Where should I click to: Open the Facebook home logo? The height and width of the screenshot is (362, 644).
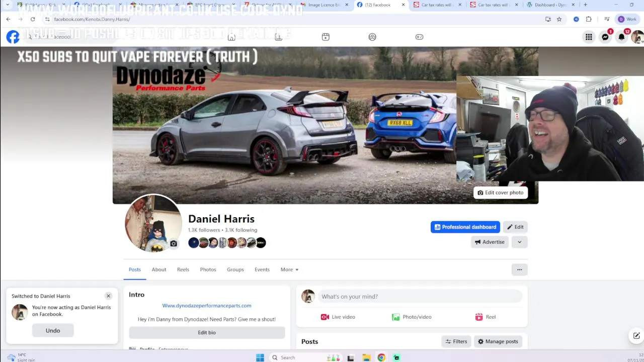[13, 37]
